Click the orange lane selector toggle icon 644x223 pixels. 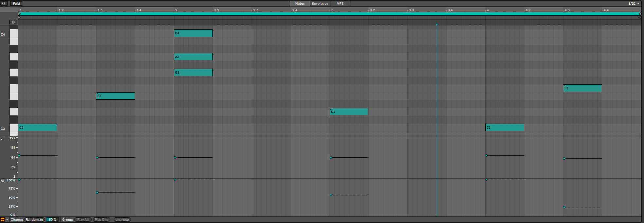(x=2, y=220)
